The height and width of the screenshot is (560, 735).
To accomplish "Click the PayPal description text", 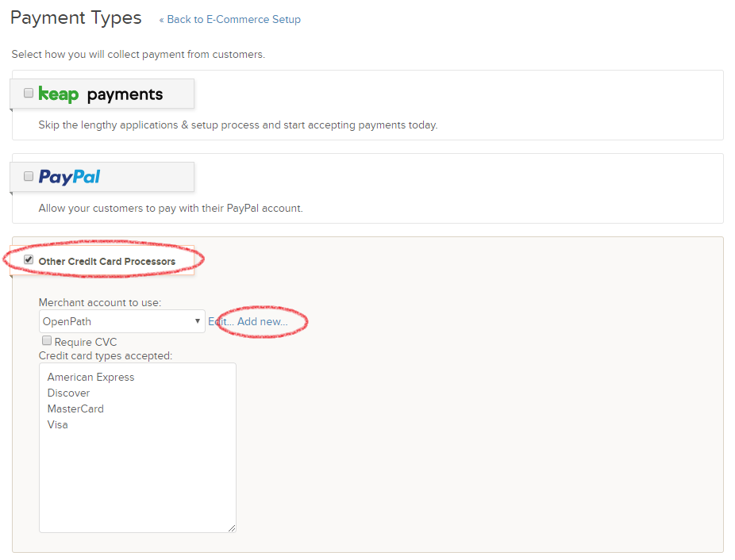I will tap(171, 208).
